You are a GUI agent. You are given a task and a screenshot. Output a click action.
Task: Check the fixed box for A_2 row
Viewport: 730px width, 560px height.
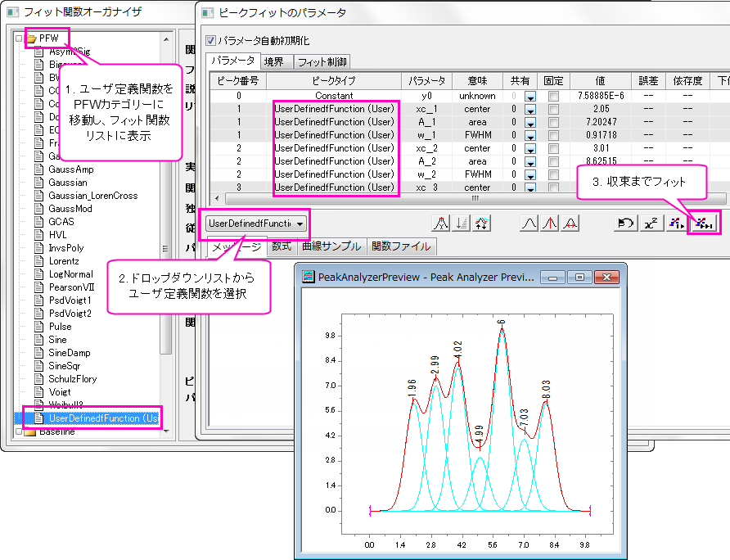[x=553, y=161]
